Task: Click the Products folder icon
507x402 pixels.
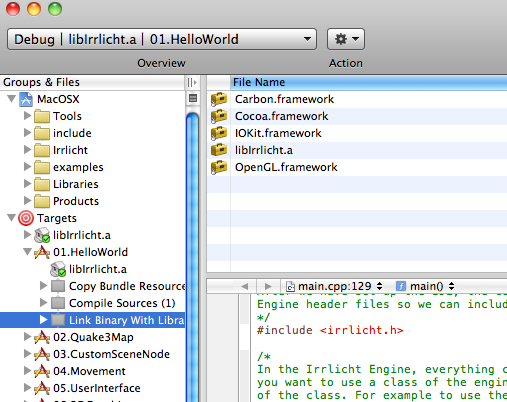Action: click(42, 201)
